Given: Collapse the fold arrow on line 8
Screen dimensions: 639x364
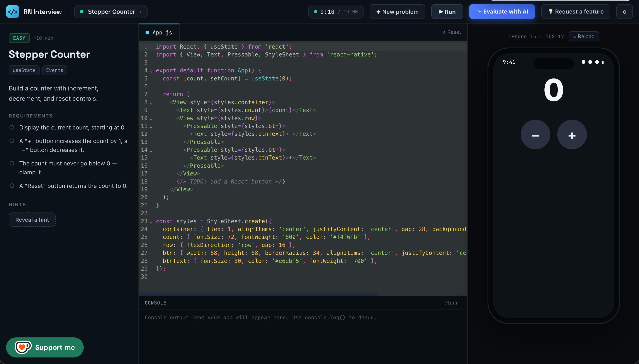Looking at the screenshot, I should (x=151, y=103).
